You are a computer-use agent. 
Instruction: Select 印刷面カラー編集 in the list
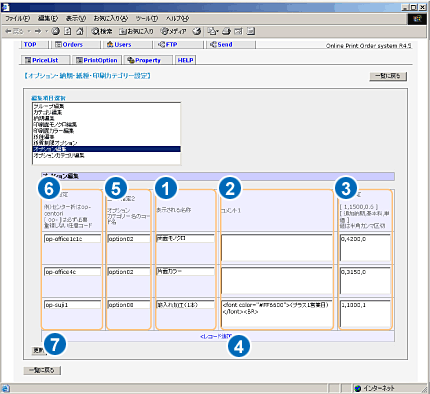pos(106,131)
